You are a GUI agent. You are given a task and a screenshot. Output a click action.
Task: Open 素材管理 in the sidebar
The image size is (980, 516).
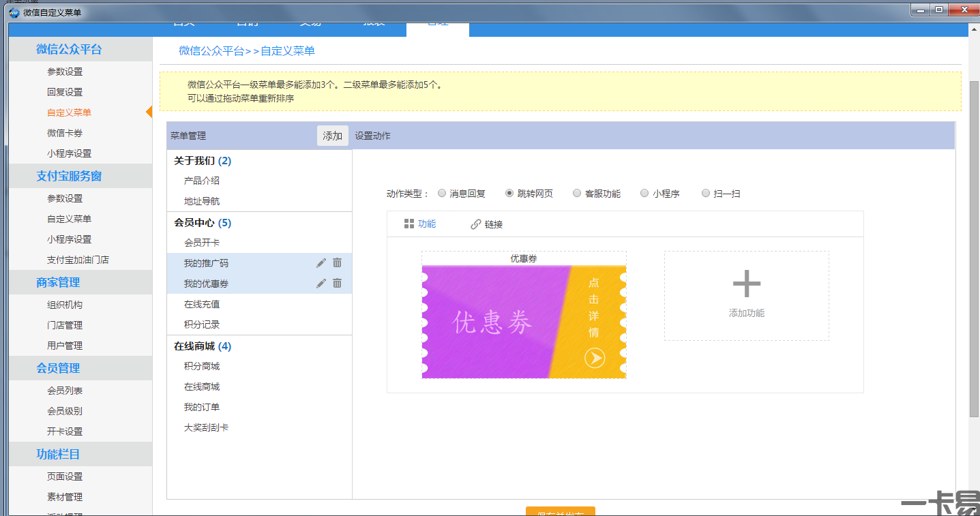65,497
